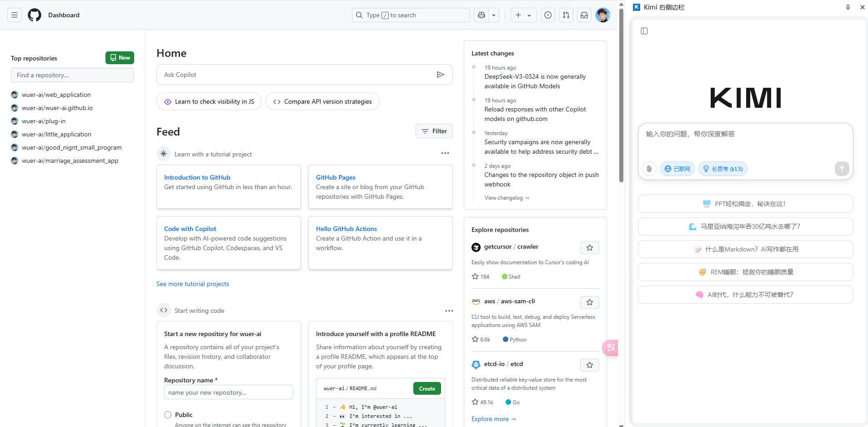Click the floating translate icon
The height and width of the screenshot is (427, 868).
coord(611,348)
